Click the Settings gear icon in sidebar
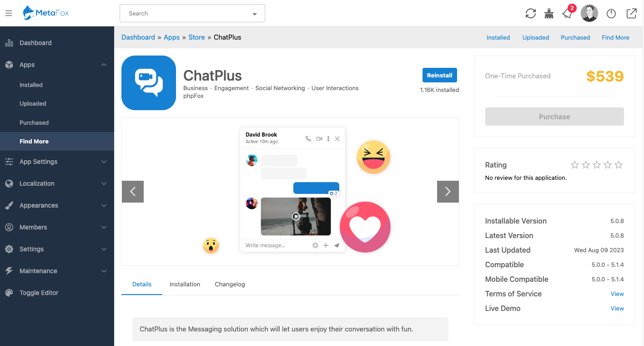 [x=9, y=249]
